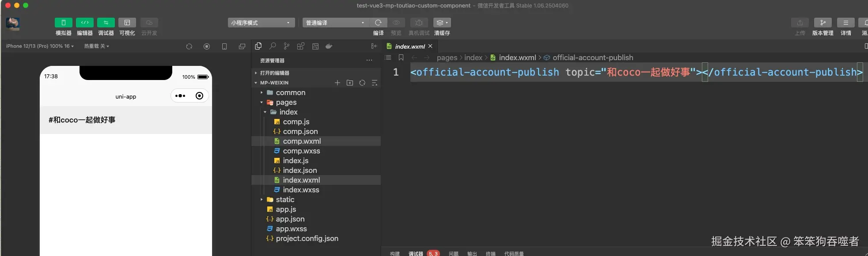Open app.js file
The image size is (868, 256).
click(316, 209)
